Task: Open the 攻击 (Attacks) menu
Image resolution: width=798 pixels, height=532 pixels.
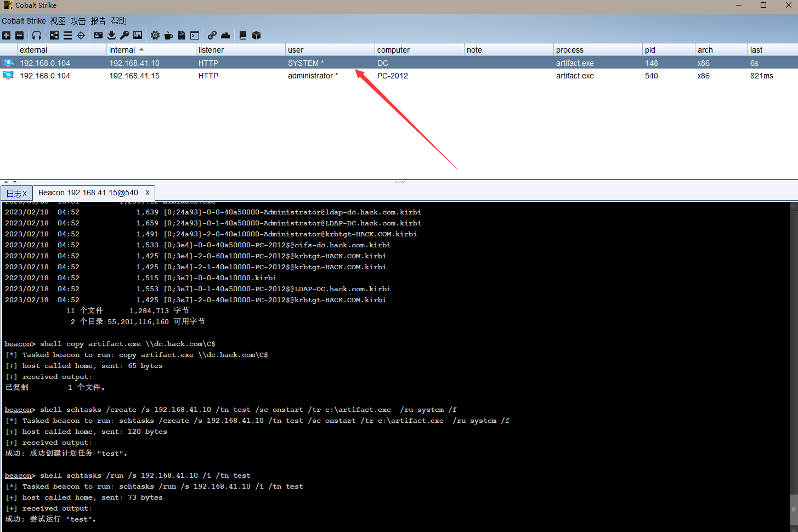Action: [78, 21]
